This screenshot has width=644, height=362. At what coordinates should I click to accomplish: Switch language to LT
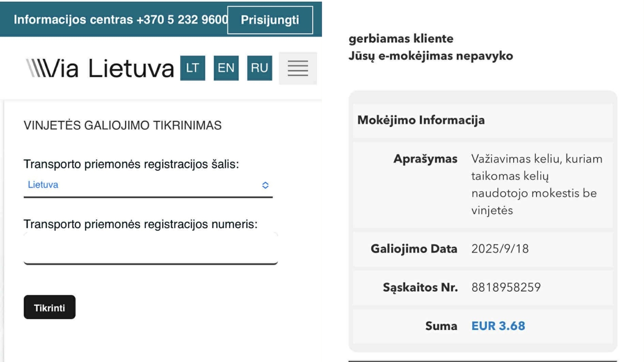pos(192,68)
